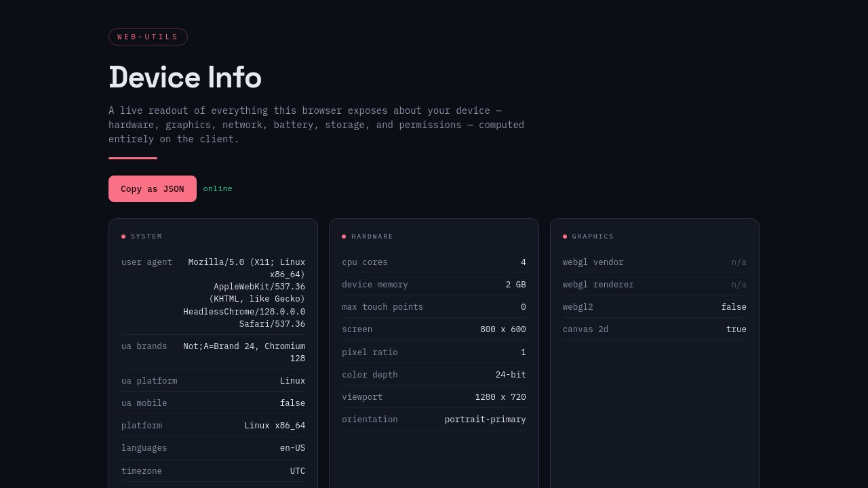
Task: Click the 'webgl renderer' row label
Action: [x=598, y=285]
